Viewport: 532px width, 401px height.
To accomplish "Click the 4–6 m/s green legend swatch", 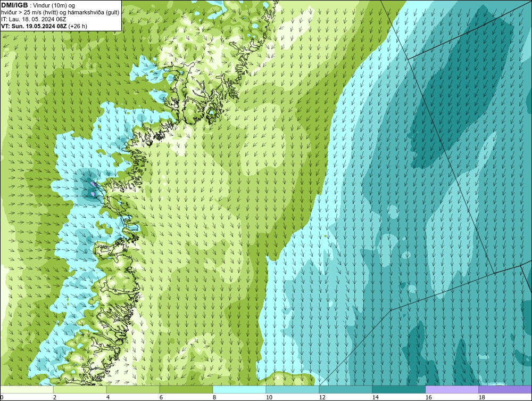I will 133,389.
